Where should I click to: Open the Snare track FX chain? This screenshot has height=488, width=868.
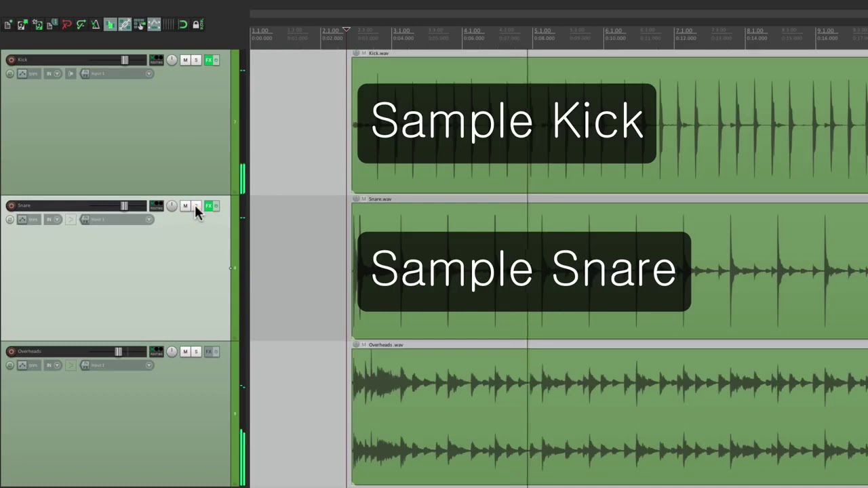pos(208,205)
